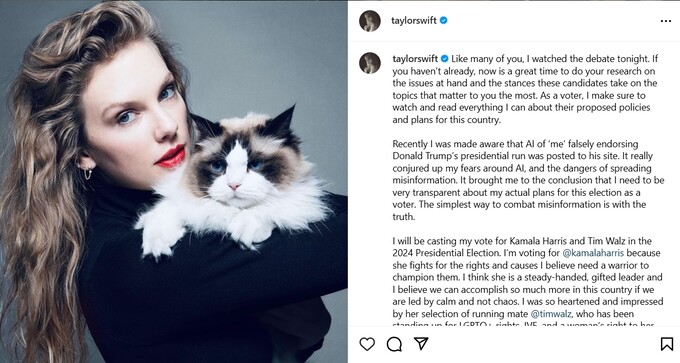
Task: Click the paragraph about AI misinformation
Action: tap(528, 180)
